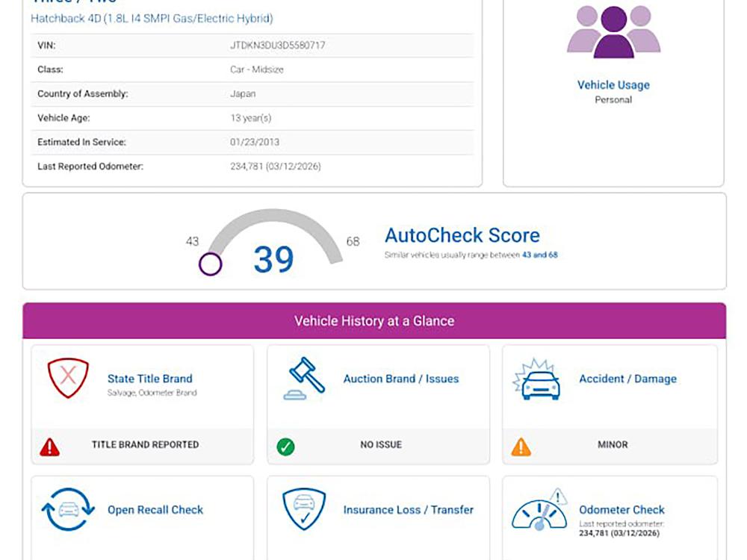Click the Accident / Damage car icon

click(538, 381)
